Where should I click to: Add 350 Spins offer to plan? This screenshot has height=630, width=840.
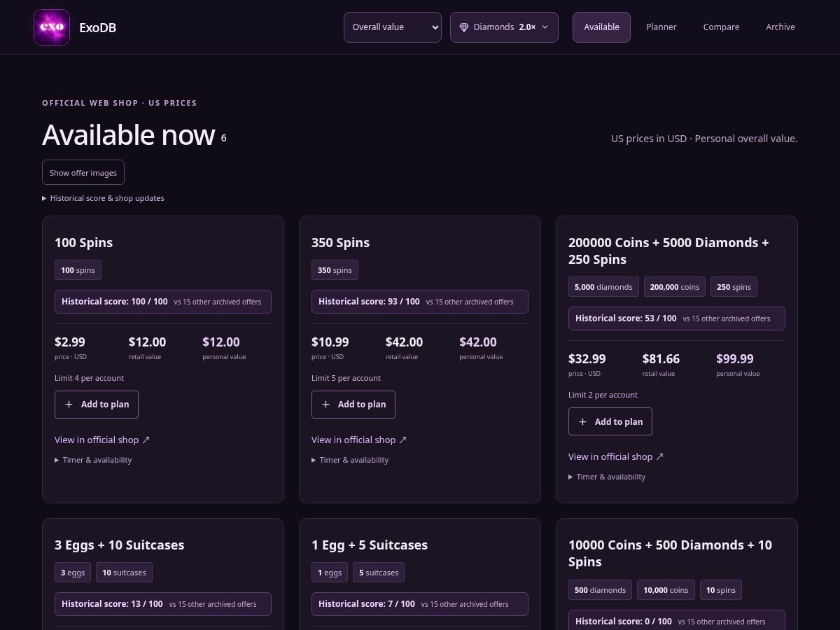[x=353, y=405]
